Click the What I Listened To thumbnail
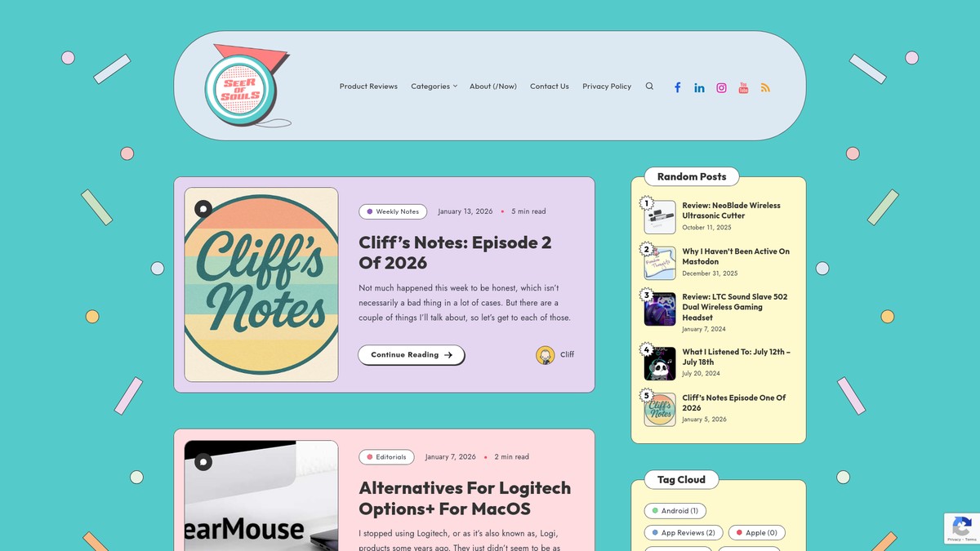 coord(660,363)
